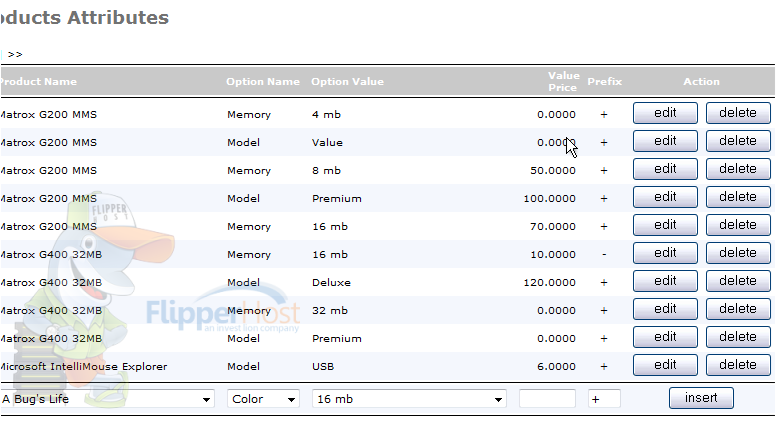This screenshot has height=422, width=776.
Task: Click the 4 mb option value cell
Action: pos(326,115)
